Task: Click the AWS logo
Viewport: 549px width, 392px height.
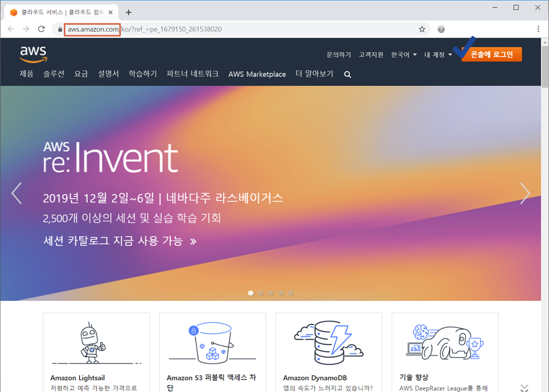Action: 33,54
